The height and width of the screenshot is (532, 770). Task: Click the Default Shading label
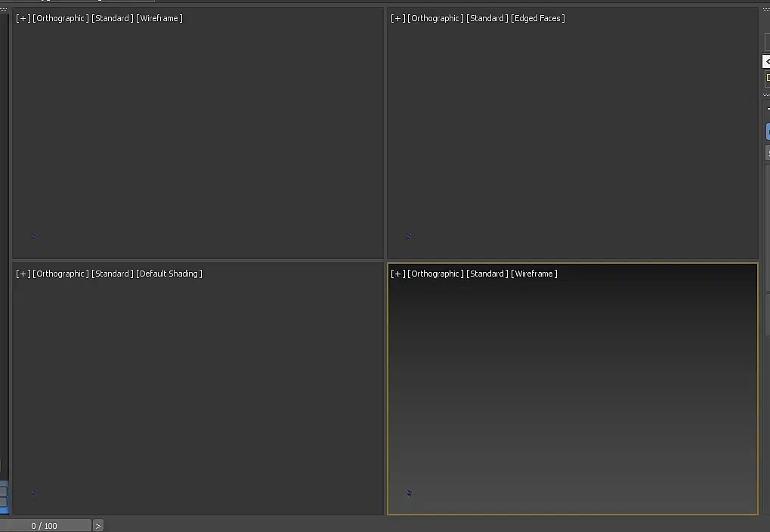coord(169,274)
